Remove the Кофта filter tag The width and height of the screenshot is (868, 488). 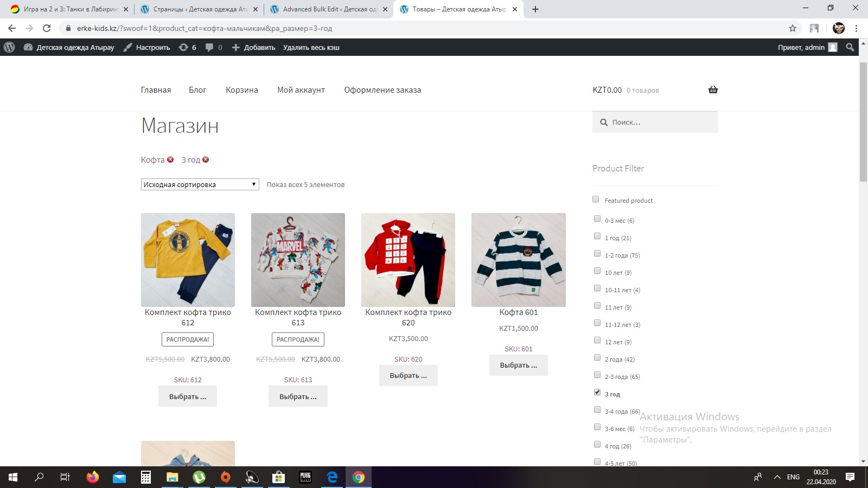(x=170, y=159)
